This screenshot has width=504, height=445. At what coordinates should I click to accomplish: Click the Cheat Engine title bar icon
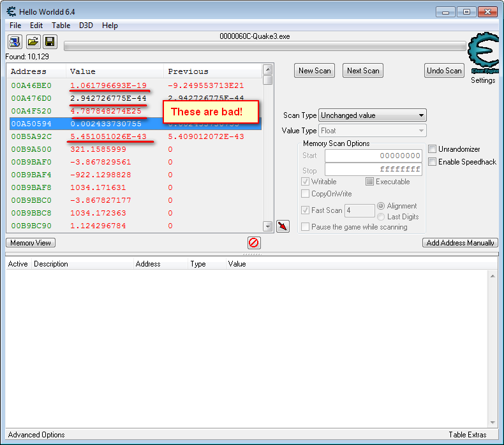point(11,11)
